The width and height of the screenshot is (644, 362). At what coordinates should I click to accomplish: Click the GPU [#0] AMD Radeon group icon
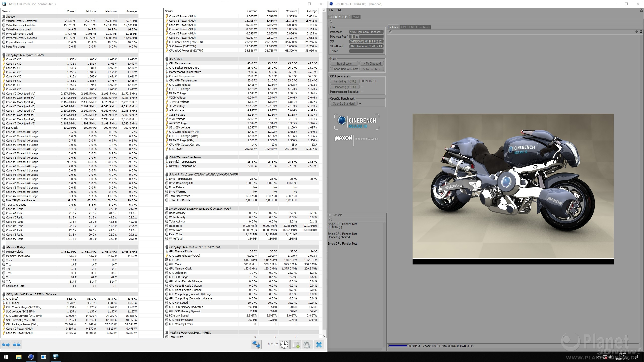167,247
